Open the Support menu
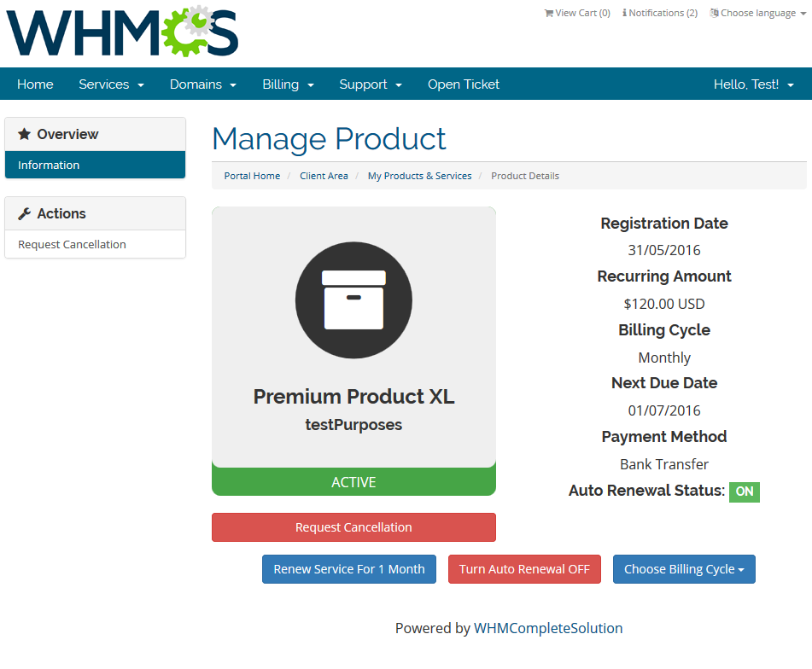The width and height of the screenshot is (812, 669). [x=371, y=84]
